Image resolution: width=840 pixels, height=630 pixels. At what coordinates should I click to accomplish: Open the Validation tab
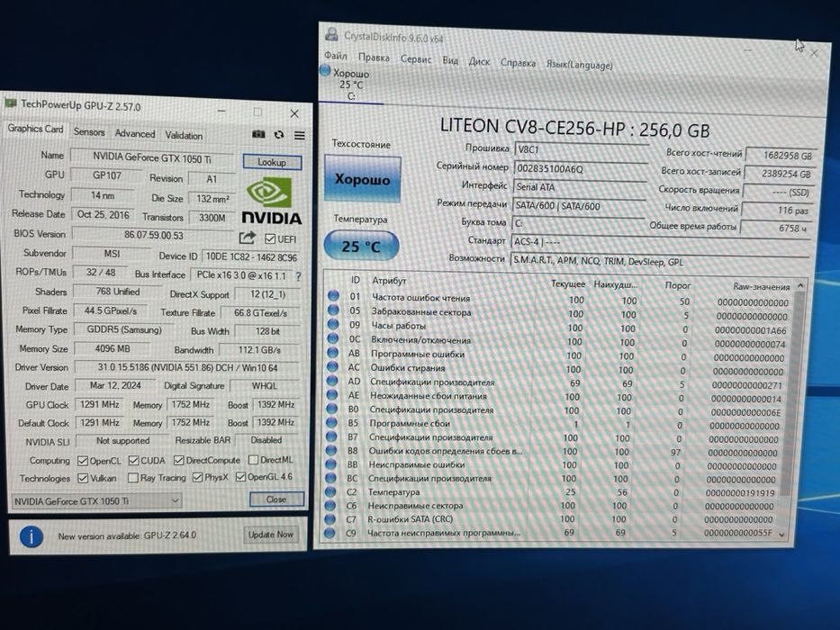tap(184, 136)
